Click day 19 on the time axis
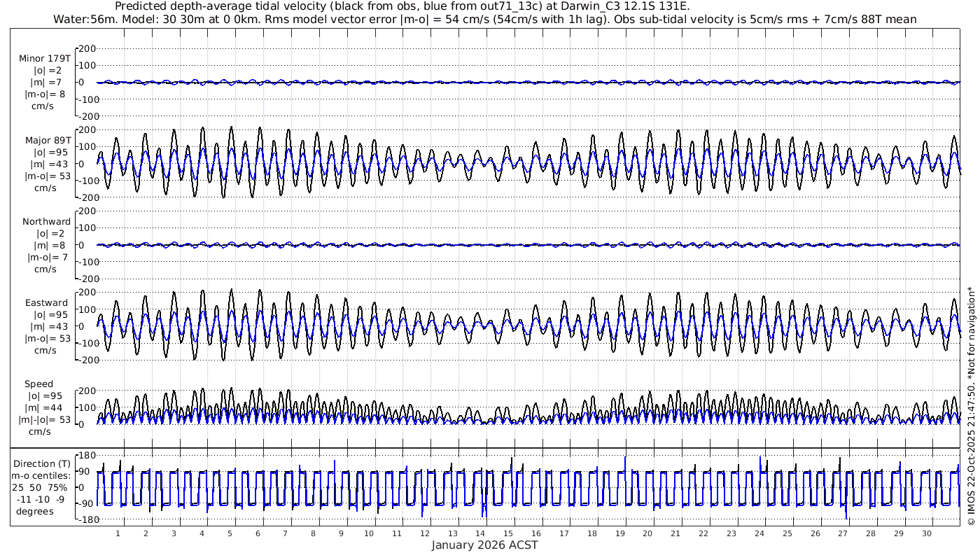Screen dimensions: 980x560 [620, 533]
